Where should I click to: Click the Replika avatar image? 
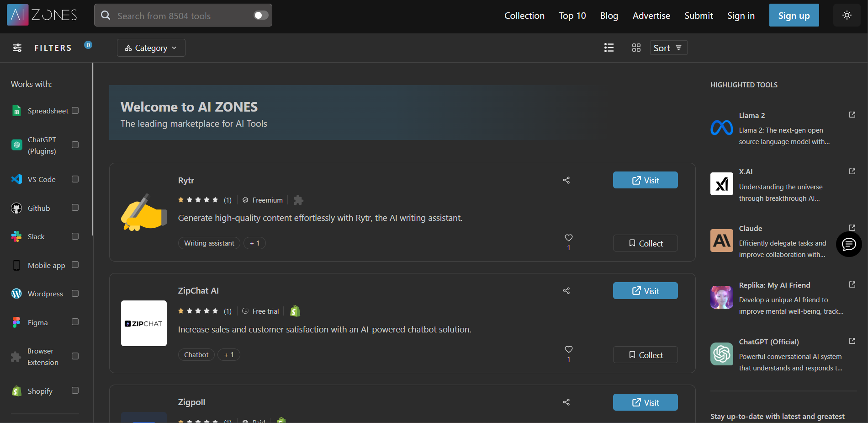tap(722, 297)
